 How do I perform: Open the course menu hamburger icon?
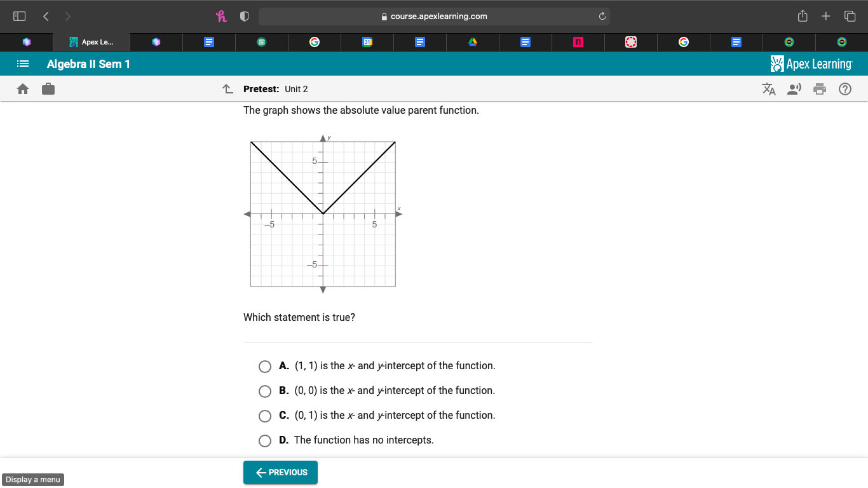click(x=23, y=64)
